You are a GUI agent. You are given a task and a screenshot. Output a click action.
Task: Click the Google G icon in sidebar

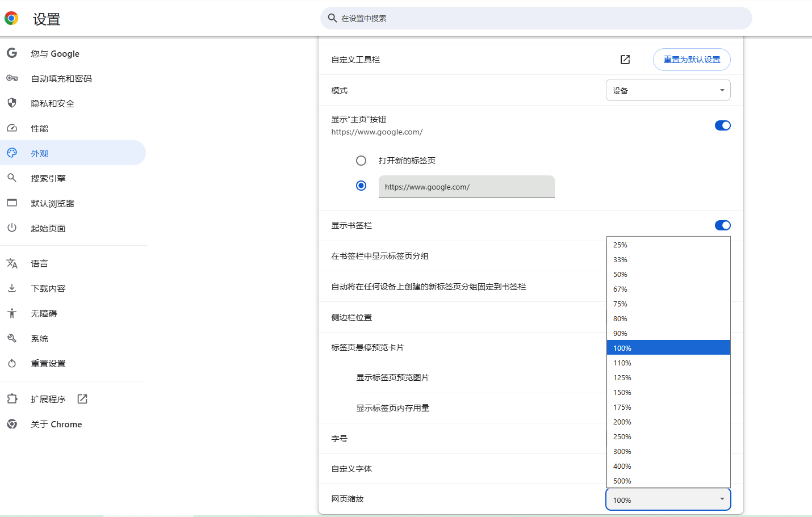coord(12,53)
